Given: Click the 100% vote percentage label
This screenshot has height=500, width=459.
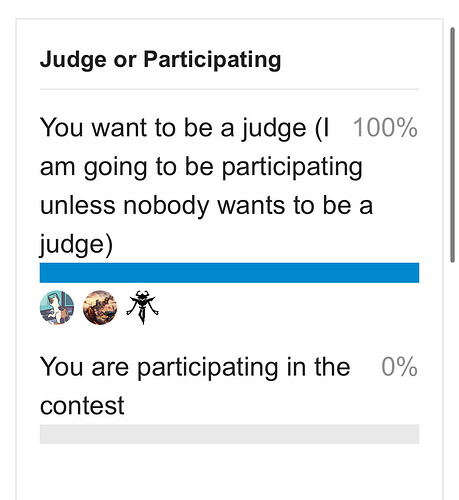Looking at the screenshot, I should coord(385,128).
